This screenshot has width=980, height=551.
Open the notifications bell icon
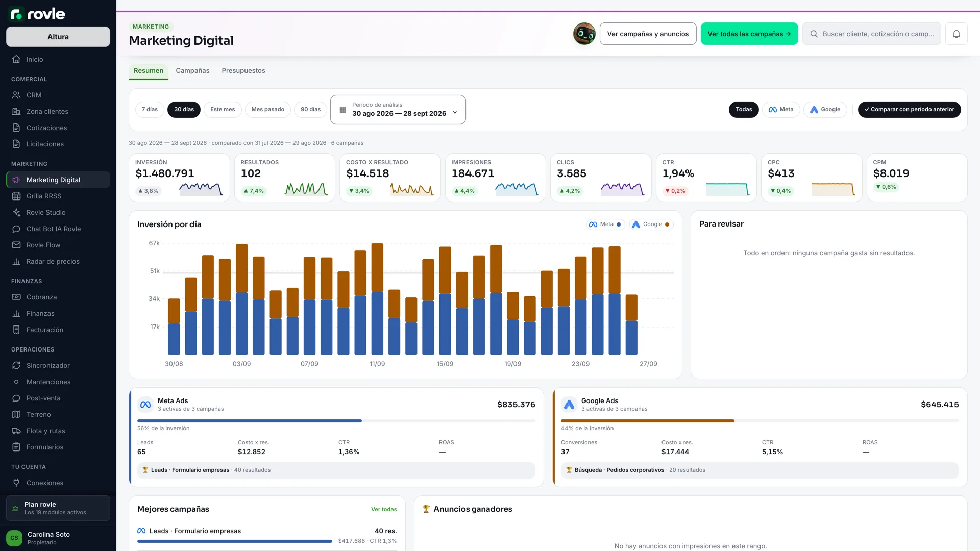(x=956, y=34)
